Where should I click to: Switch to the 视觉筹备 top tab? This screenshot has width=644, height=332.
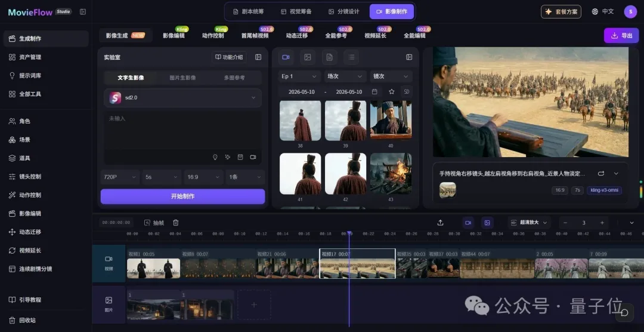click(x=296, y=11)
